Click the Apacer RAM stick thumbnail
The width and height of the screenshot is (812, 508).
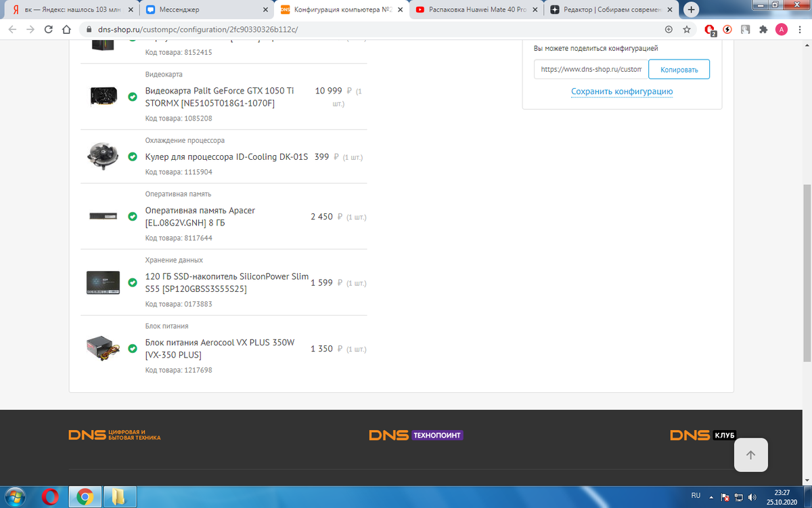103,216
